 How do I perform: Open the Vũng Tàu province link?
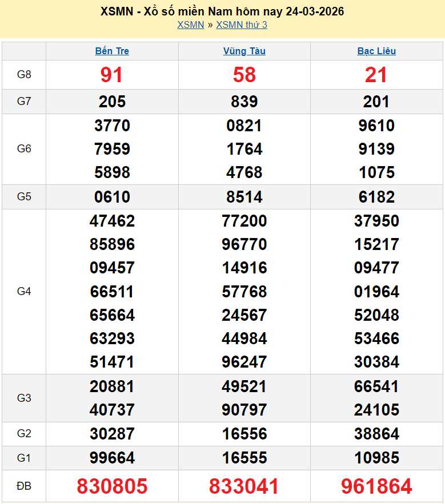coord(244,51)
